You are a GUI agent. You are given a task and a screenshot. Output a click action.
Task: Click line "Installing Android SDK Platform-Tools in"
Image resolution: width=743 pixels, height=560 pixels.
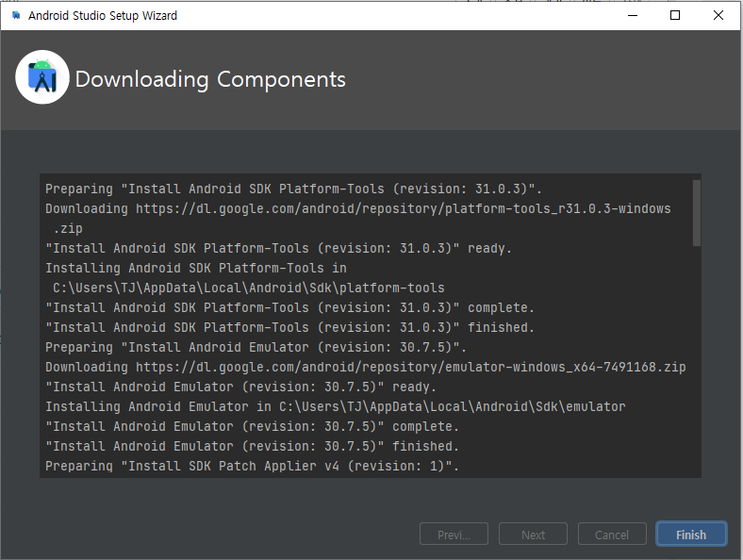tap(196, 268)
